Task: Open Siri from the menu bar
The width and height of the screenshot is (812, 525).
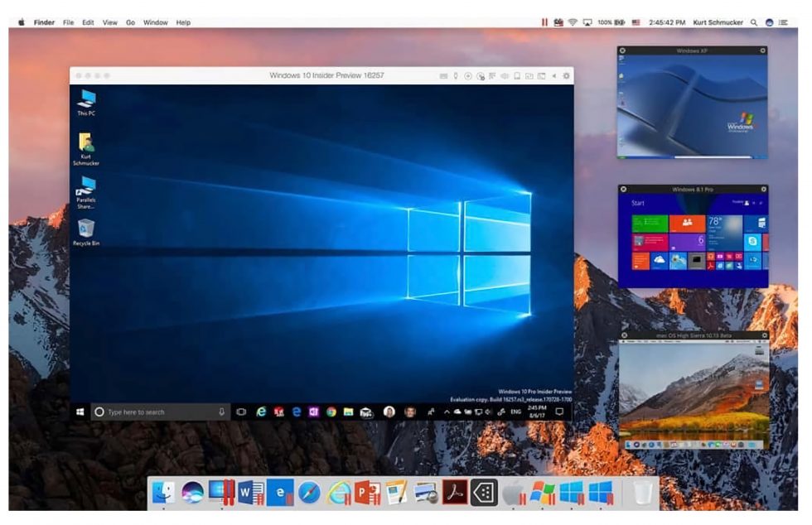Action: coord(769,22)
